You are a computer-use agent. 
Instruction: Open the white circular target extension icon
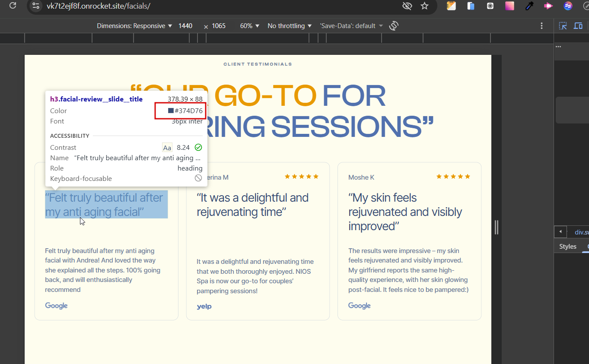point(490,6)
